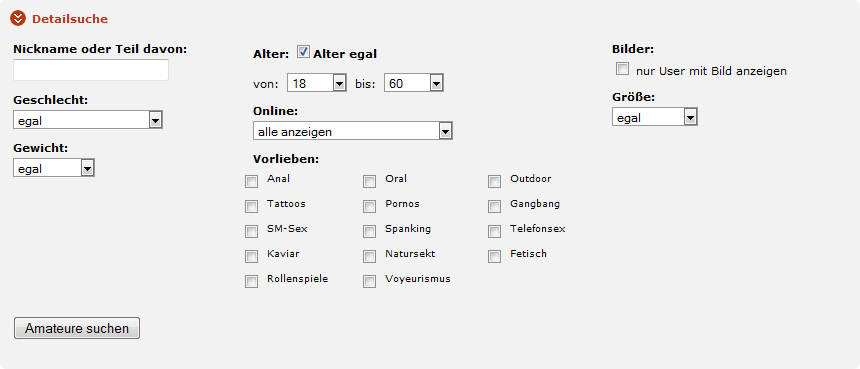The width and height of the screenshot is (860, 369).
Task: Check the Outdoor preference box
Action: [494, 181]
